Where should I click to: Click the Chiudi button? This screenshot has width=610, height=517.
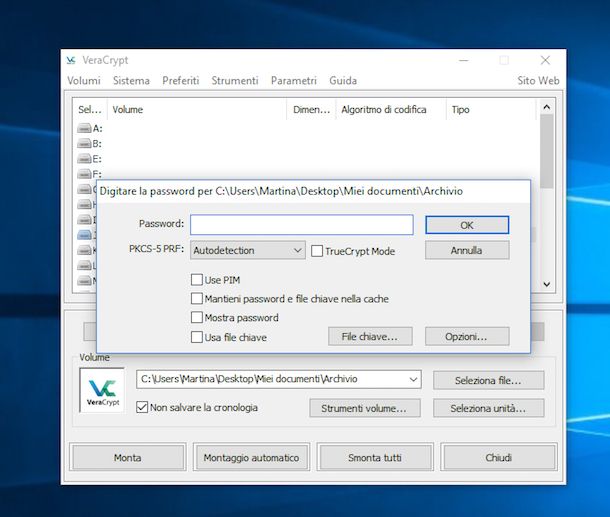tap(499, 457)
